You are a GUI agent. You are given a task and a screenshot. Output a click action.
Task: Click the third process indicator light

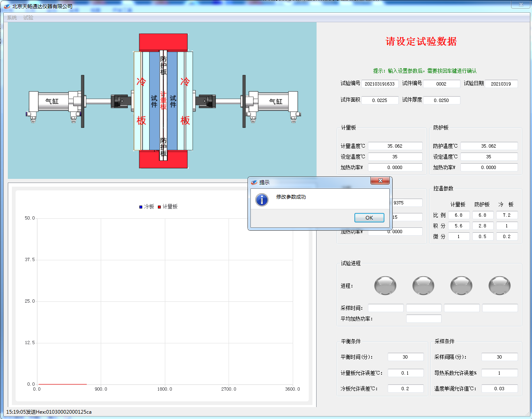tap(461, 285)
